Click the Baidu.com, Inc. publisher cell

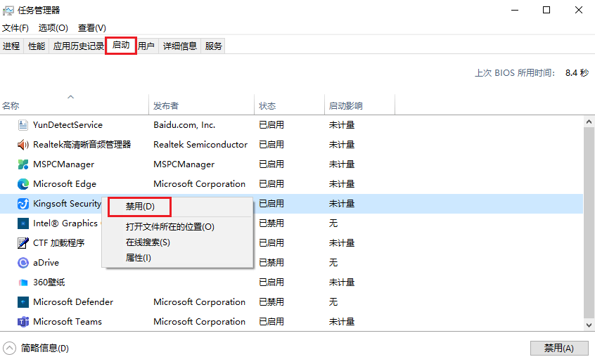tap(184, 125)
